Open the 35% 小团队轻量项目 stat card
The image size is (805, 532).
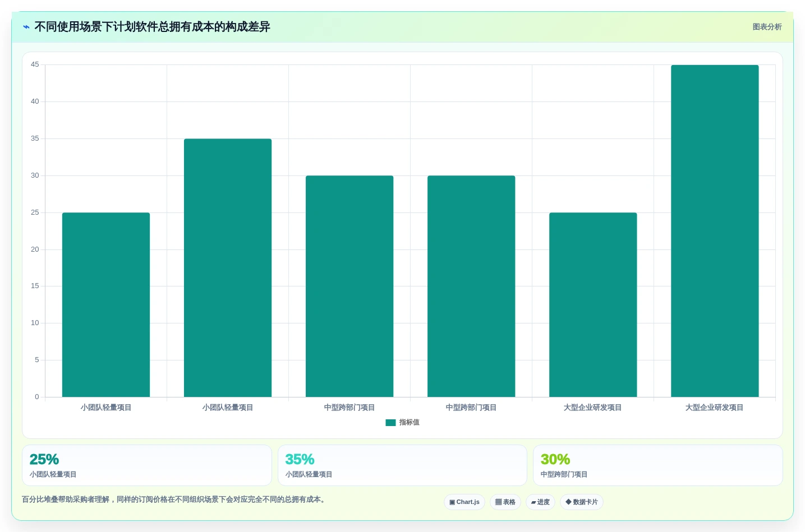402,465
